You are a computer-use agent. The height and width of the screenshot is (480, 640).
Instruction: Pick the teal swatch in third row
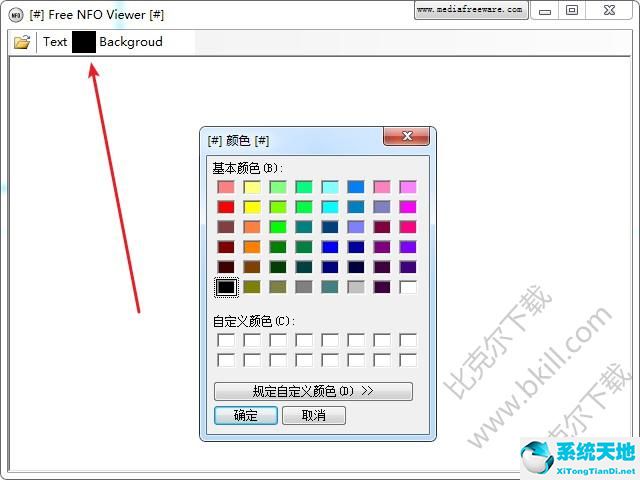(304, 227)
